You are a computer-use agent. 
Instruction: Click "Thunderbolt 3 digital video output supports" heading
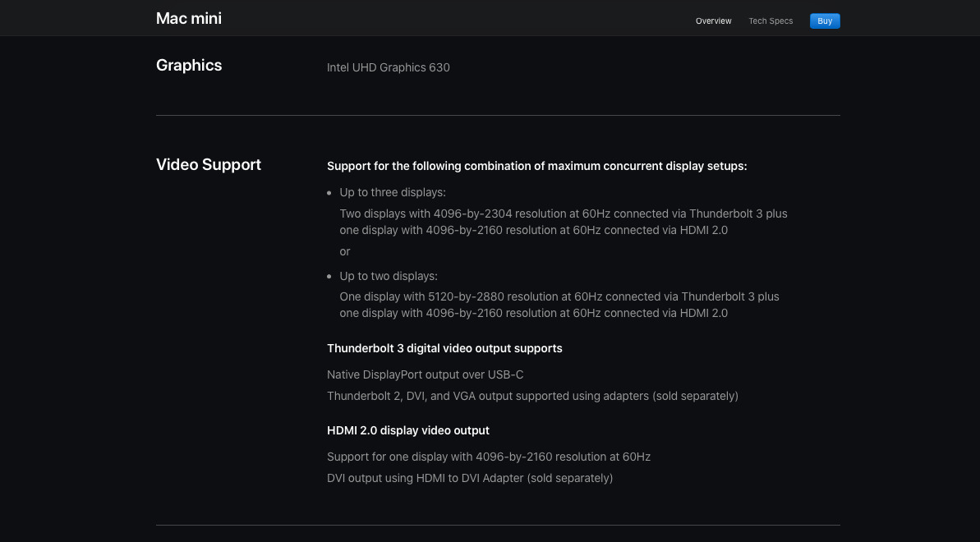[444, 349]
